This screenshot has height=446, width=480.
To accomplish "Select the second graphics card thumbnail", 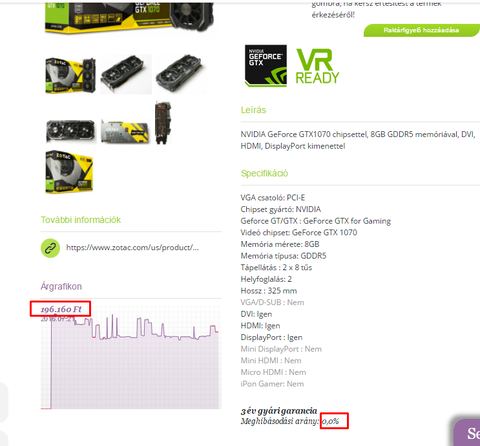I will tap(126, 74).
